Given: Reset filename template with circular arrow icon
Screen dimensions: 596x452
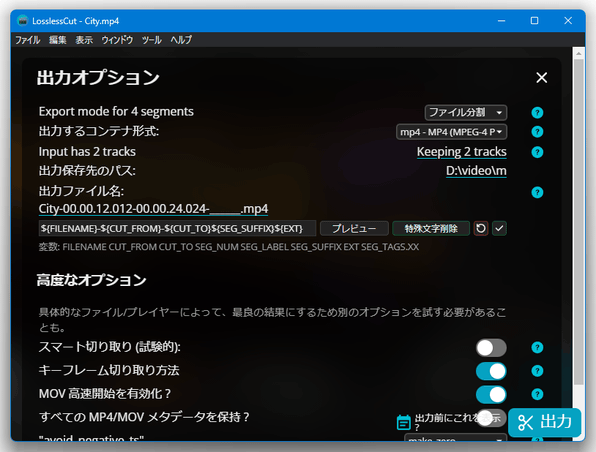Looking at the screenshot, I should (x=481, y=228).
